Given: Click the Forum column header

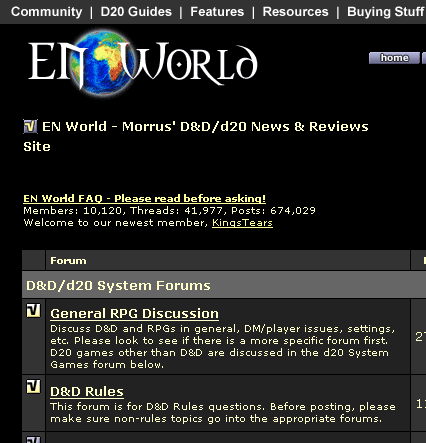Looking at the screenshot, I should (x=68, y=260).
